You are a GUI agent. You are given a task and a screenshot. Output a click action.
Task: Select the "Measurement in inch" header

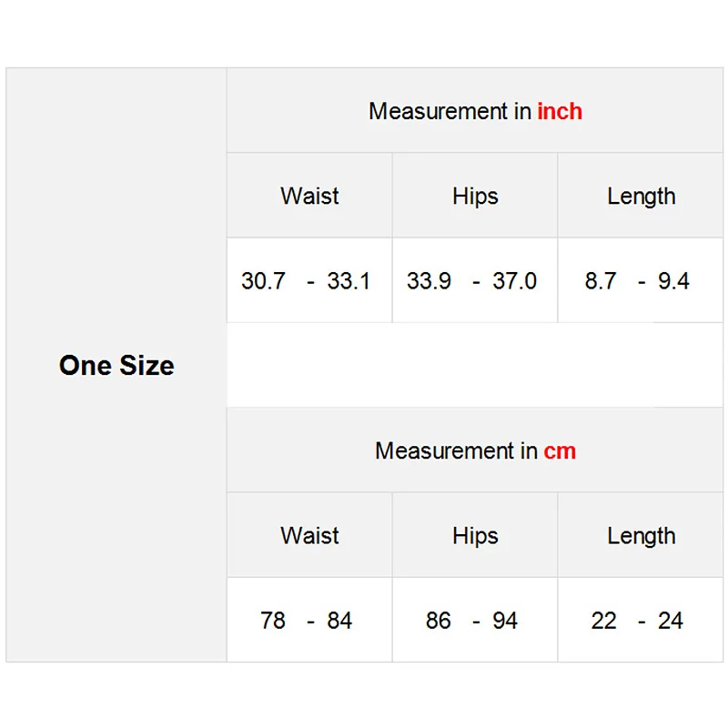pyautogui.click(x=475, y=112)
